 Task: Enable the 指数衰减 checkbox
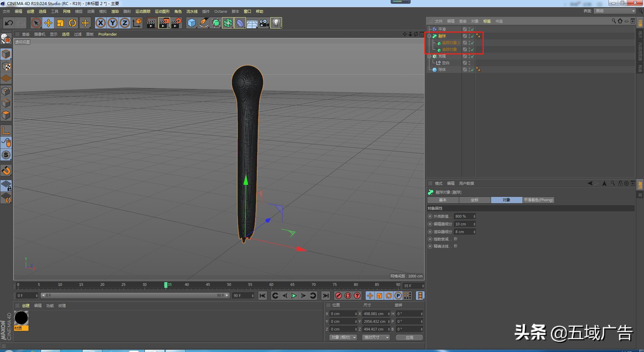[x=455, y=239]
